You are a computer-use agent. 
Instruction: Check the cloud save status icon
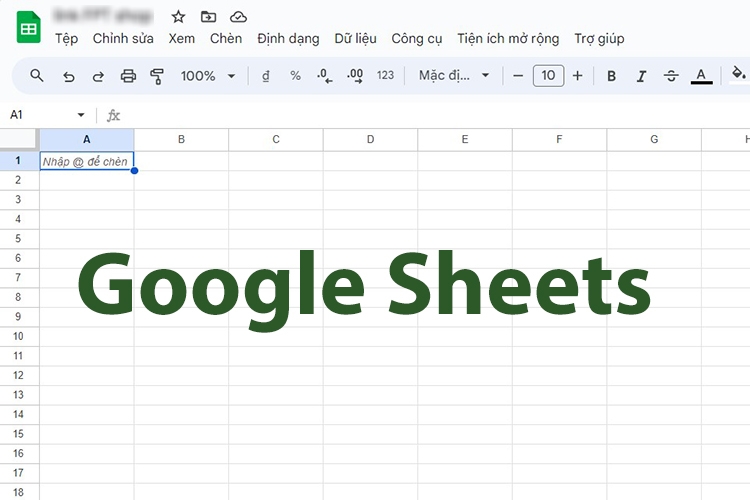coord(238,17)
